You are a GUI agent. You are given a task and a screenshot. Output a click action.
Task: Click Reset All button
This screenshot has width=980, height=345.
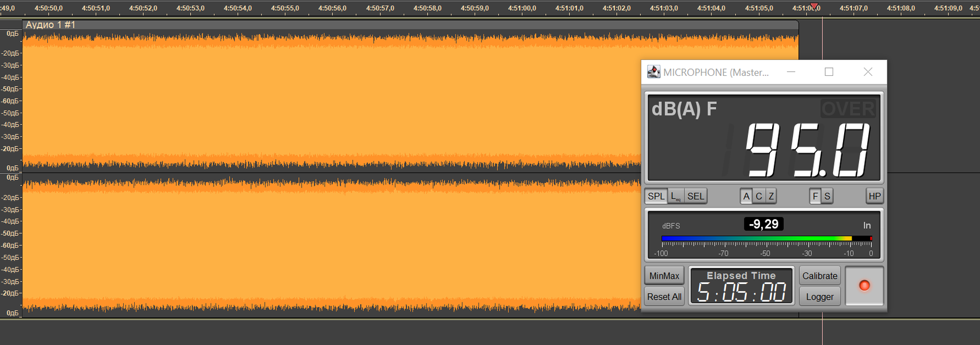664,297
